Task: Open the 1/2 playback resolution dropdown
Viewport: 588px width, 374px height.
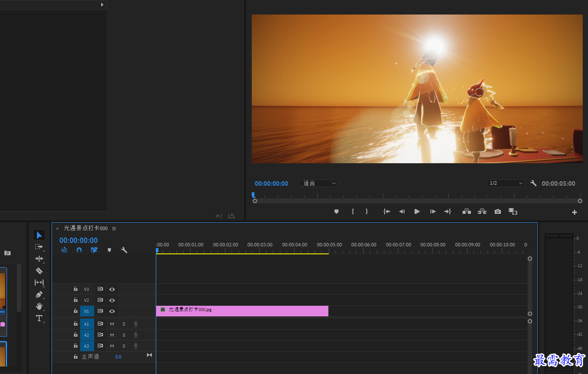Action: click(506, 183)
